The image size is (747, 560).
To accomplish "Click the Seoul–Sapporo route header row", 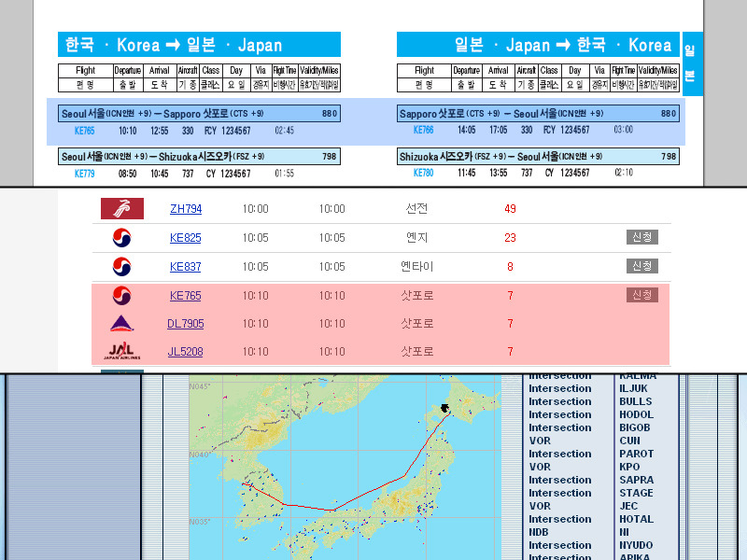I will (199, 113).
